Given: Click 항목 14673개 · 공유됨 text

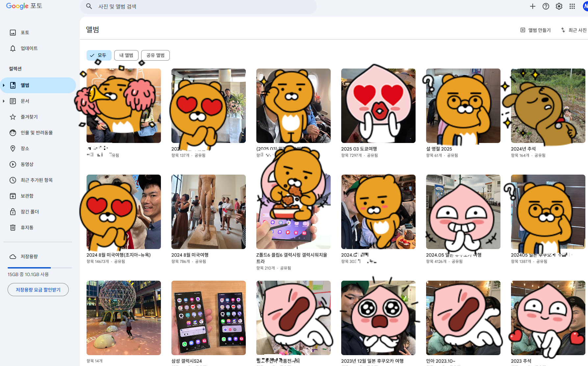Looking at the screenshot, I should [106, 262].
